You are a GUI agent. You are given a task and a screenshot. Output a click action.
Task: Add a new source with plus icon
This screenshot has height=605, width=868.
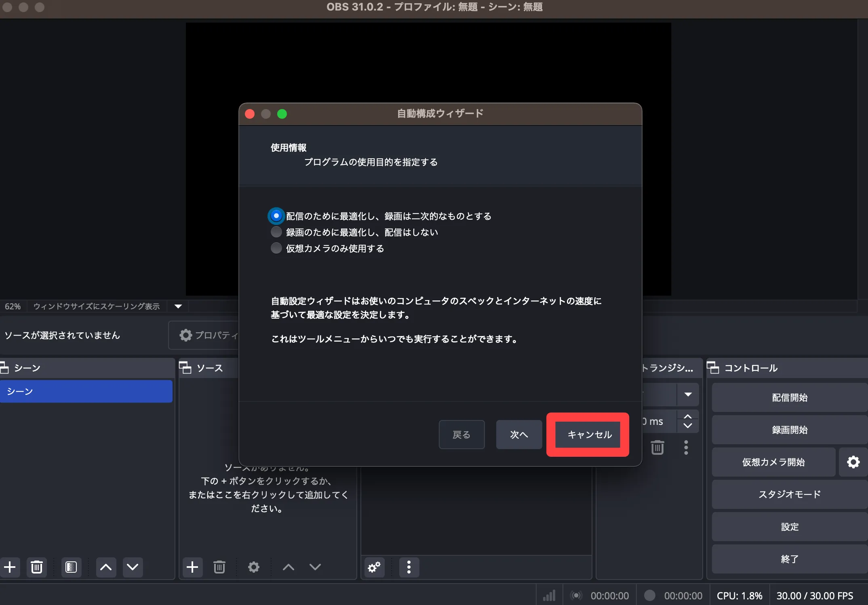(192, 567)
